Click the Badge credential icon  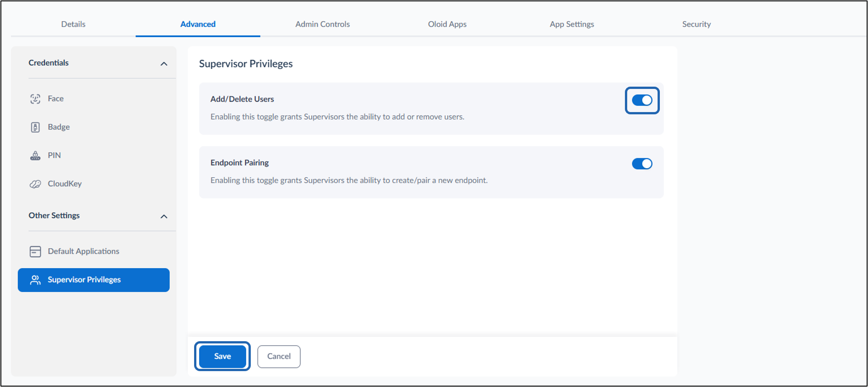[35, 127]
